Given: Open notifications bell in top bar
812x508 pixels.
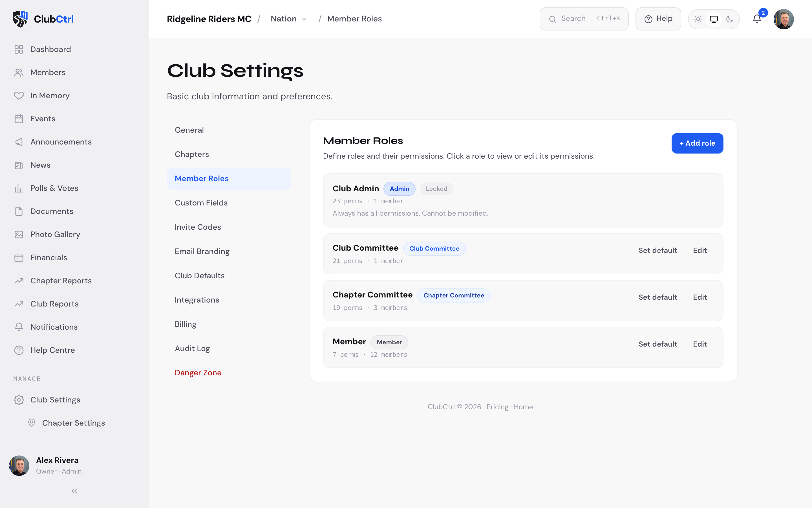Looking at the screenshot, I should point(757,19).
